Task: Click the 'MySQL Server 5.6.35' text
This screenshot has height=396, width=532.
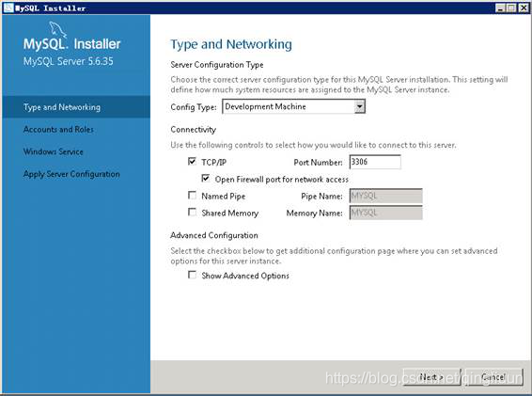Action: (69, 61)
